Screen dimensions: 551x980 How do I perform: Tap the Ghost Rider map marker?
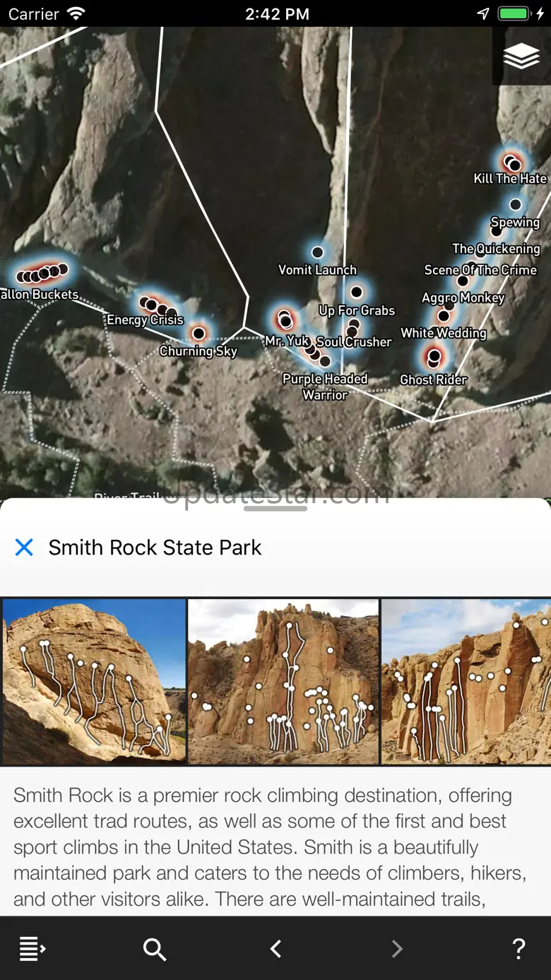(x=434, y=356)
